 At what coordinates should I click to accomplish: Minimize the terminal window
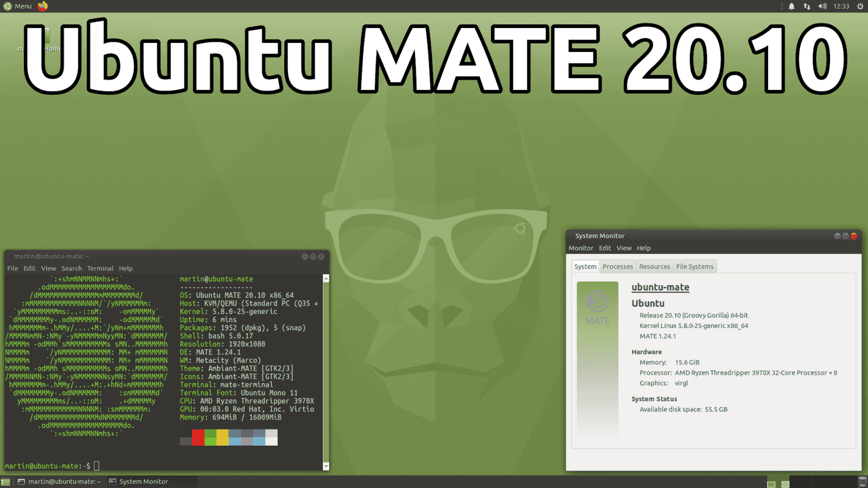pyautogui.click(x=305, y=256)
